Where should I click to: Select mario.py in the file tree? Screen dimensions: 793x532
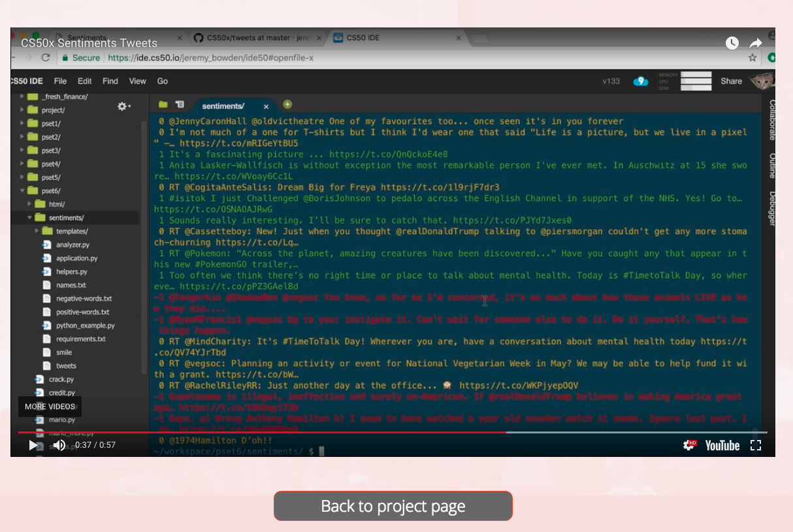61,420
